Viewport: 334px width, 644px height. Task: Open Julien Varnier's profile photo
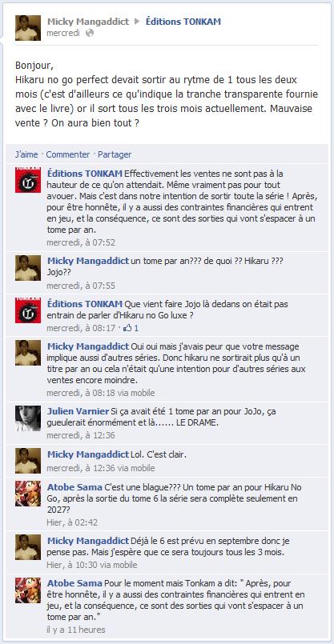click(x=28, y=418)
